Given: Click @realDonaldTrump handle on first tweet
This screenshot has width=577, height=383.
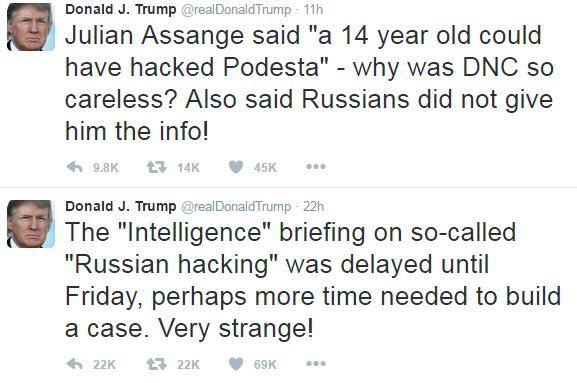Looking at the screenshot, I should click(x=236, y=10).
